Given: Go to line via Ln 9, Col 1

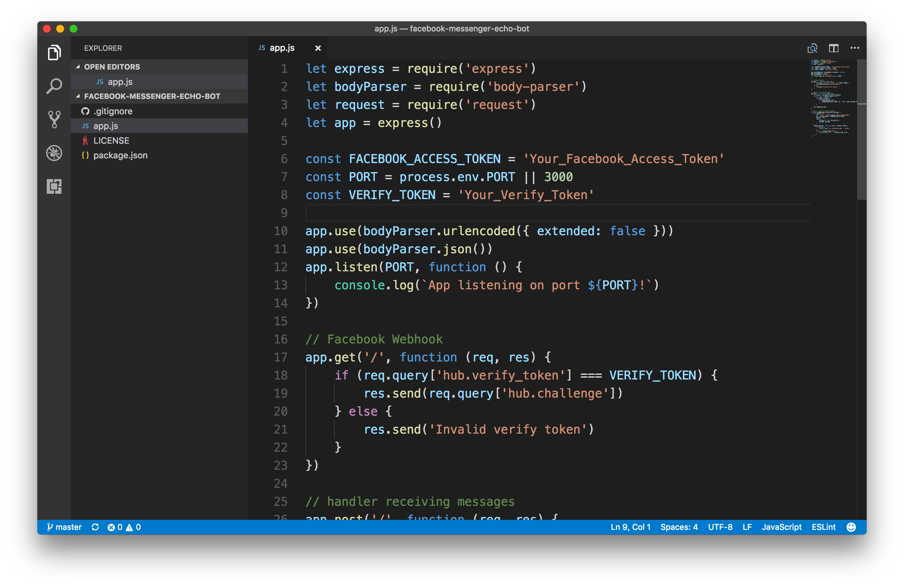Looking at the screenshot, I should click(630, 527).
